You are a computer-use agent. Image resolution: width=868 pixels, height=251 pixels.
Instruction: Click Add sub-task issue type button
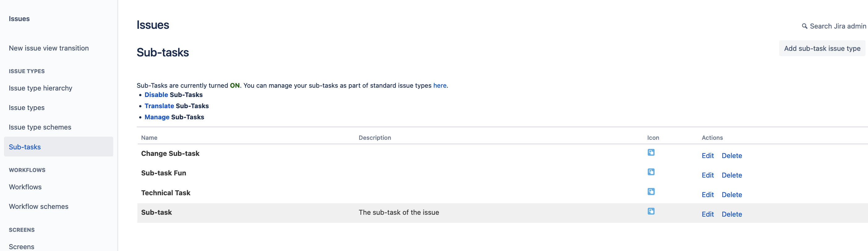(822, 48)
